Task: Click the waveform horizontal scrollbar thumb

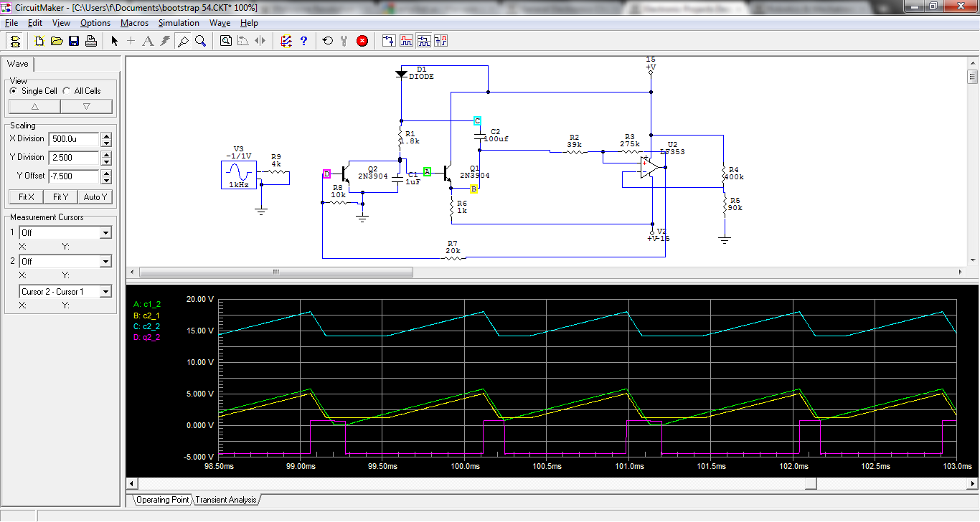Action: tap(811, 484)
